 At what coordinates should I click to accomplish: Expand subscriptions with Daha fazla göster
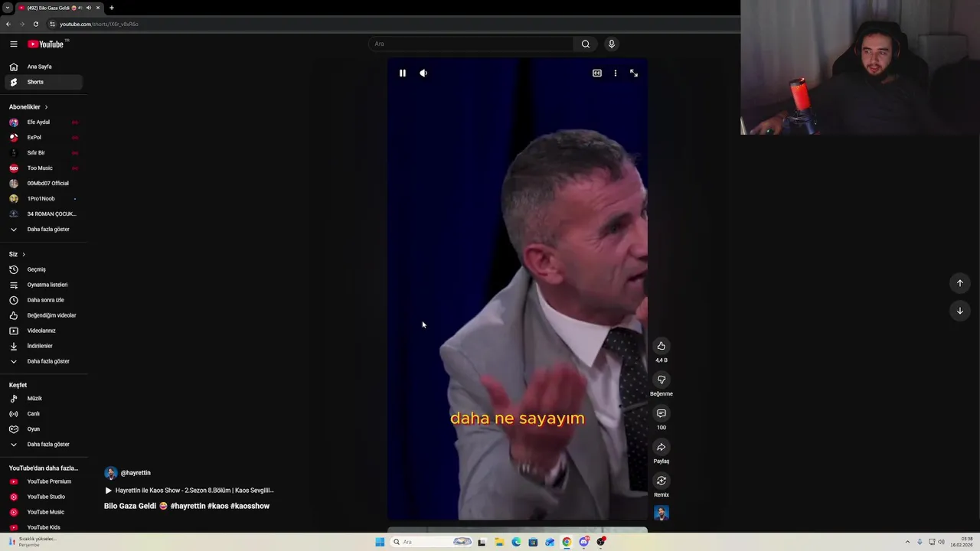[x=43, y=230]
